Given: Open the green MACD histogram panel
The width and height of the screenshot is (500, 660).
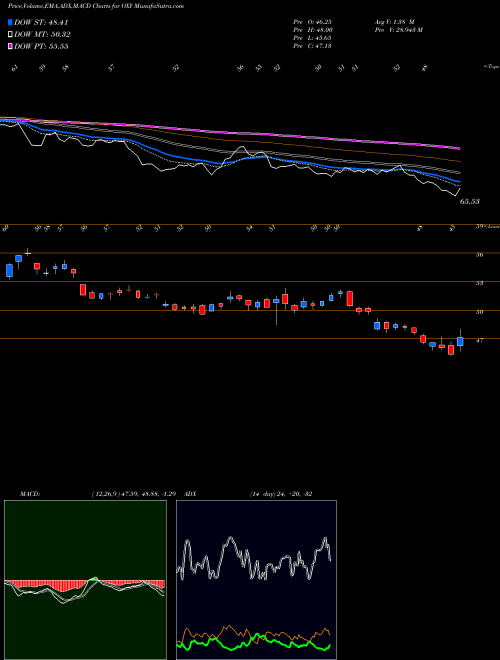Looking at the screenshot, I should tap(85, 580).
